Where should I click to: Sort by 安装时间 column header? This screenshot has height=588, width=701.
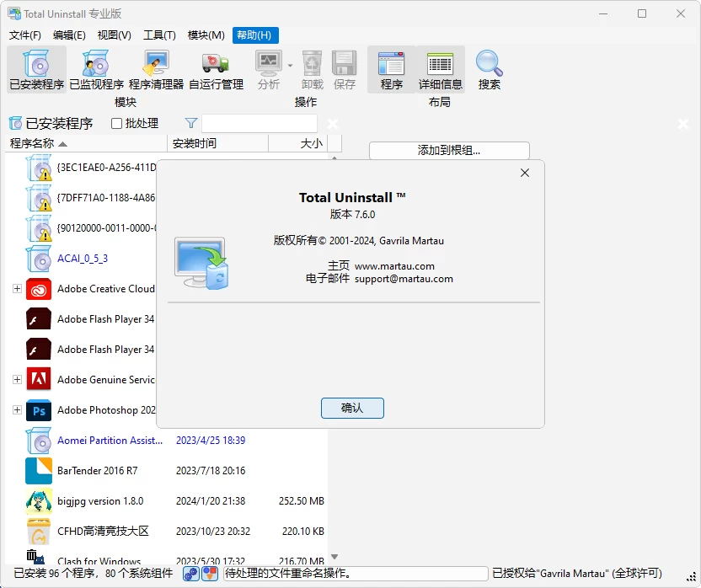pyautogui.click(x=217, y=143)
